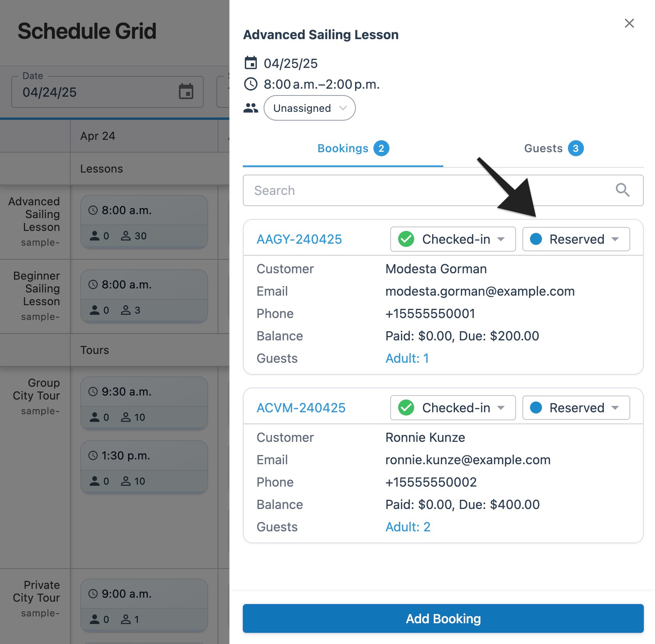
Task: Open Group City Tour 1:30 p.m. slot
Action: [144, 467]
